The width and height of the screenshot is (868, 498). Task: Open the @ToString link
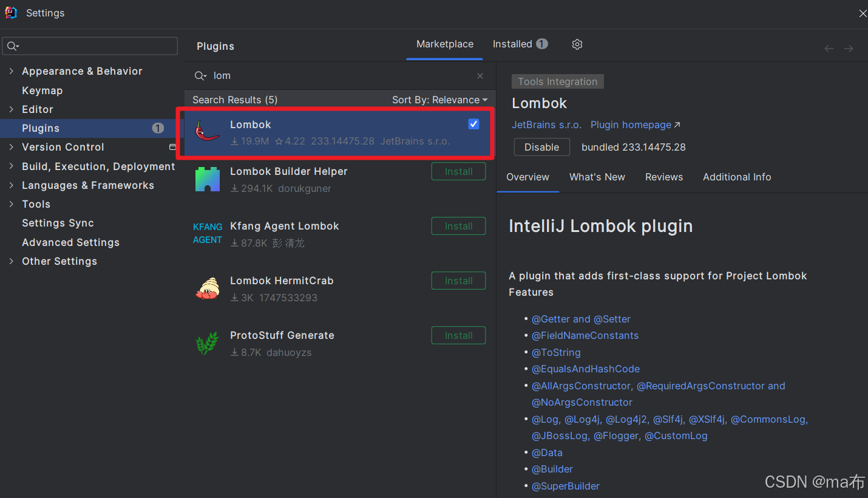click(x=556, y=352)
